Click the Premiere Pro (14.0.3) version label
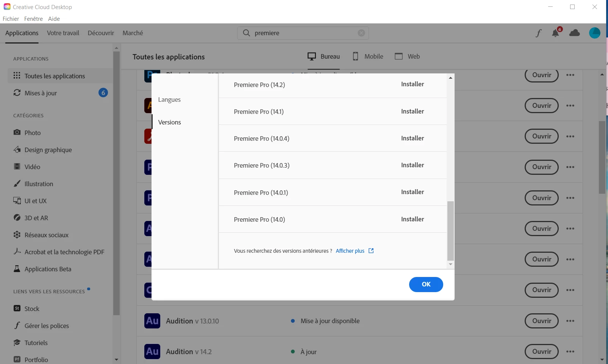 (x=262, y=165)
